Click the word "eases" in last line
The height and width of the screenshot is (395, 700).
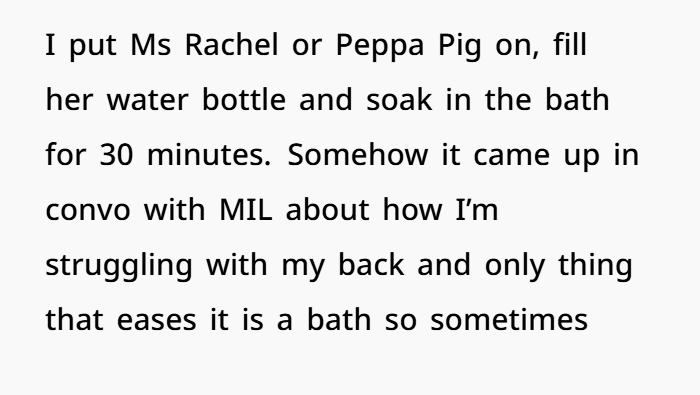pyautogui.click(x=156, y=320)
